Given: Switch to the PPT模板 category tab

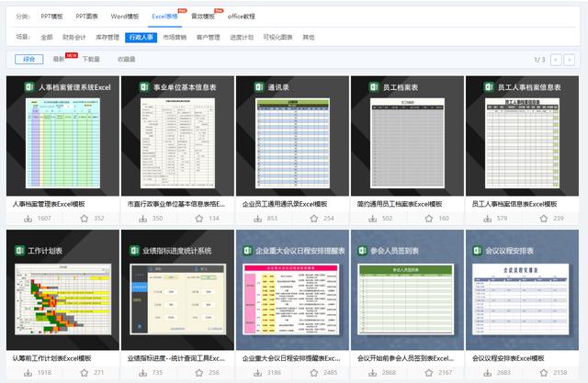Looking at the screenshot, I should (51, 17).
